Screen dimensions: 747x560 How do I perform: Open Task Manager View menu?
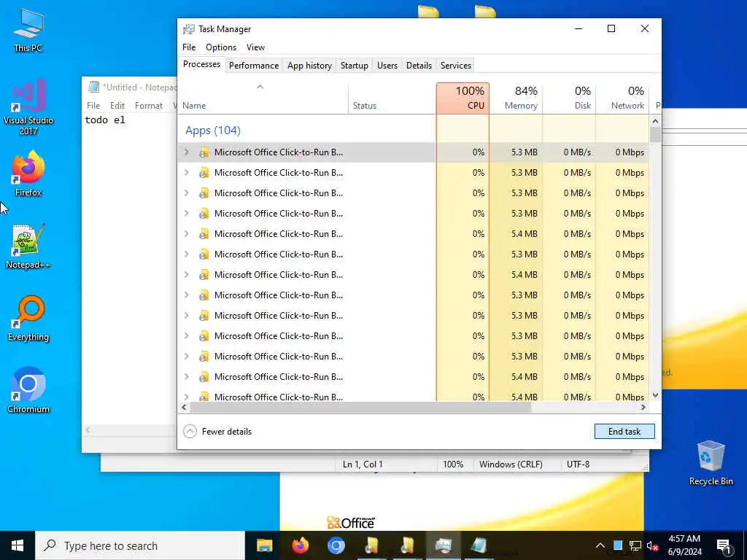[x=255, y=47]
